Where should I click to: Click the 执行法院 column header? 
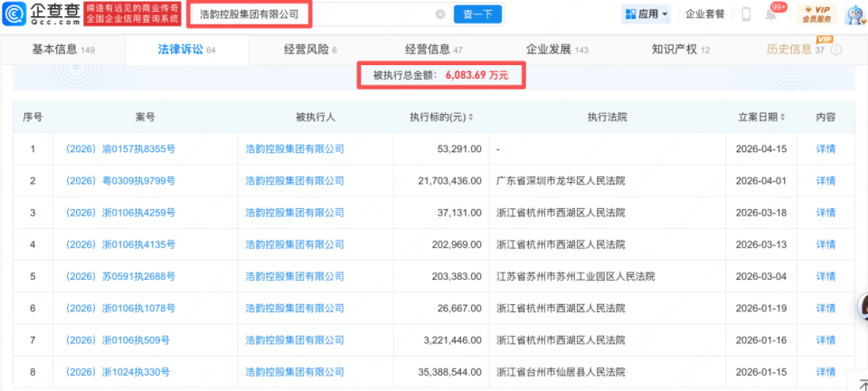pyautogui.click(x=608, y=118)
